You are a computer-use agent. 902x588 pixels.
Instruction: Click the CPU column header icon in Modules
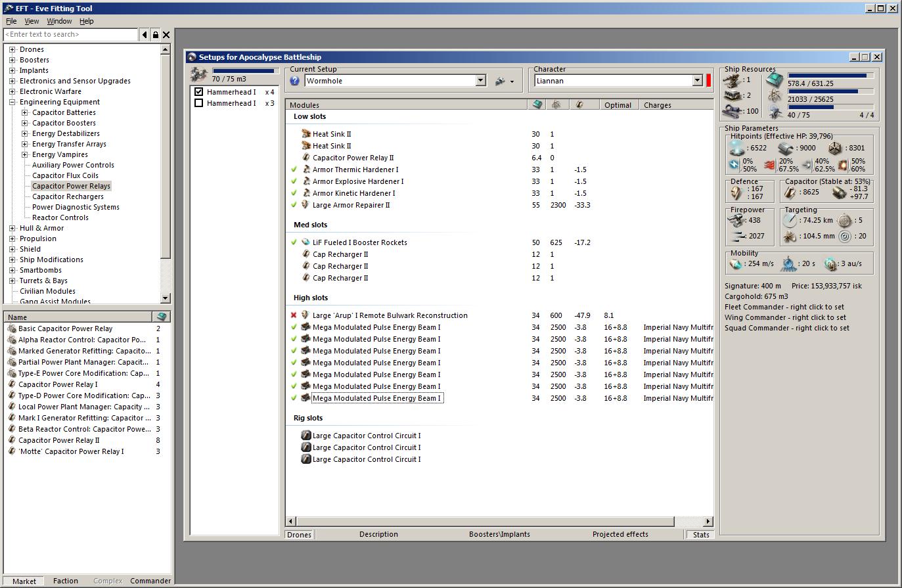tap(537, 104)
